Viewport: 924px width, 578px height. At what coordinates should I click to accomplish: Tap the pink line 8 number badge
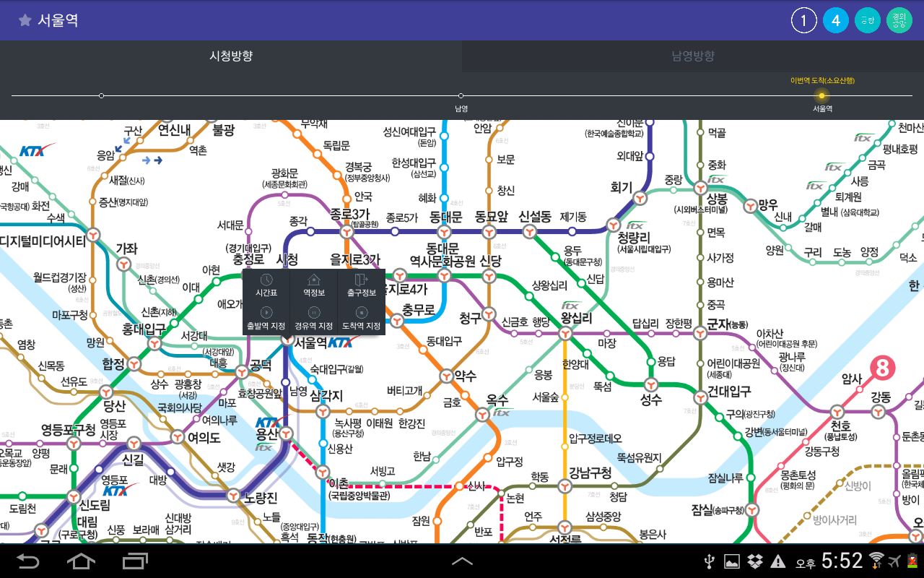click(882, 369)
